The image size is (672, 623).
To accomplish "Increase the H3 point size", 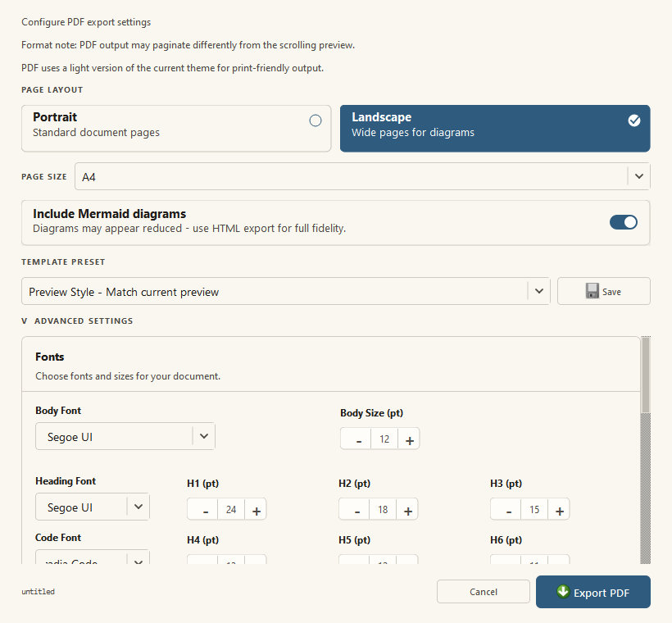I will point(559,509).
